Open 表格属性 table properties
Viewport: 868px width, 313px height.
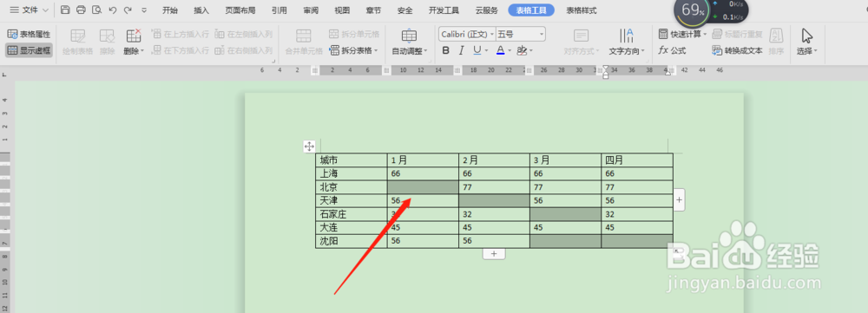click(x=29, y=35)
